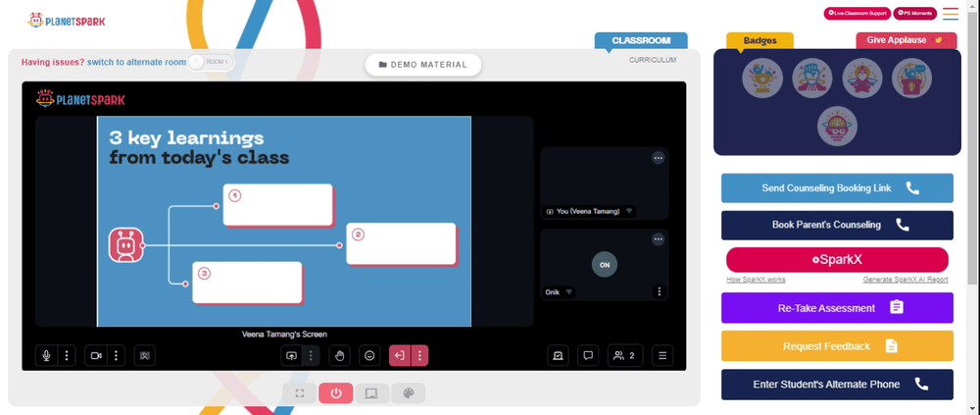Viewport: 980px width, 415px height.
Task: Open the lower three-dot menu on Onik's tile
Action: (x=659, y=291)
